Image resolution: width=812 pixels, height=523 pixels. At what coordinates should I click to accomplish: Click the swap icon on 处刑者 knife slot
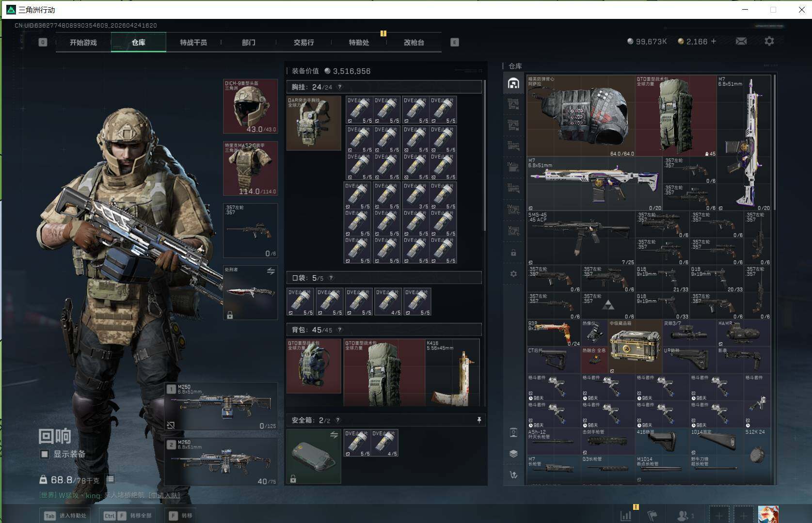point(271,271)
